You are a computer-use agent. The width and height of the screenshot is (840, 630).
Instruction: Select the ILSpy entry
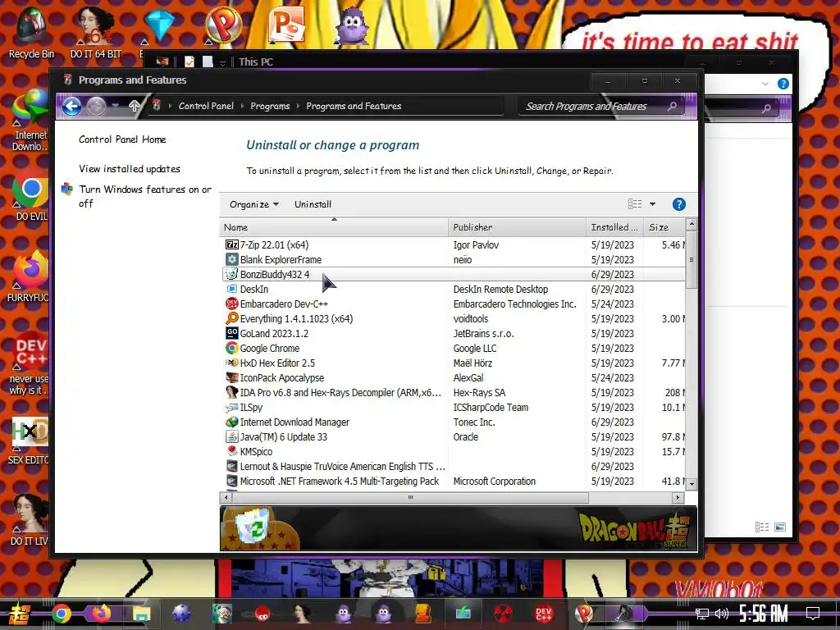pos(454,407)
